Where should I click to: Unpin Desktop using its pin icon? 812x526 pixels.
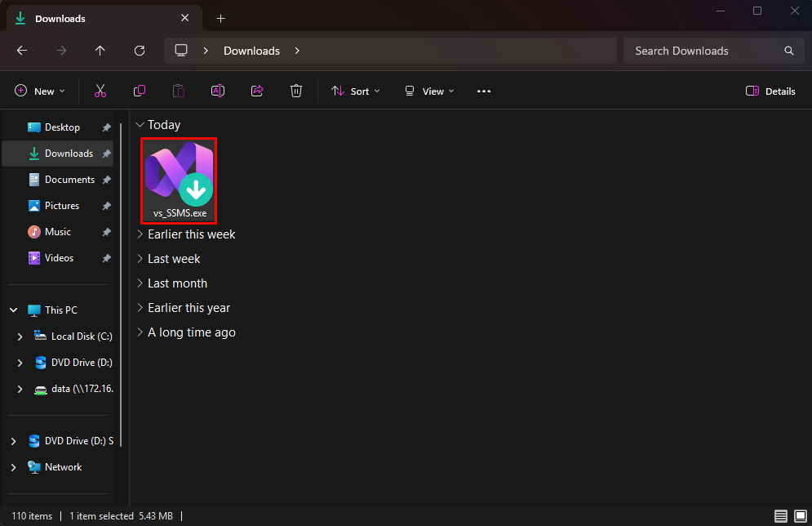click(107, 127)
